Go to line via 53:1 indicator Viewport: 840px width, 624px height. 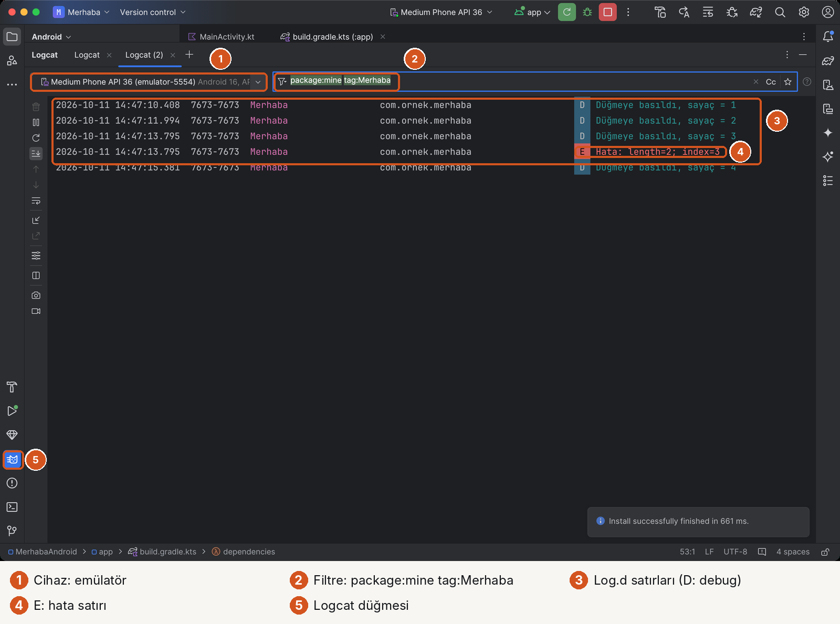pyautogui.click(x=687, y=552)
